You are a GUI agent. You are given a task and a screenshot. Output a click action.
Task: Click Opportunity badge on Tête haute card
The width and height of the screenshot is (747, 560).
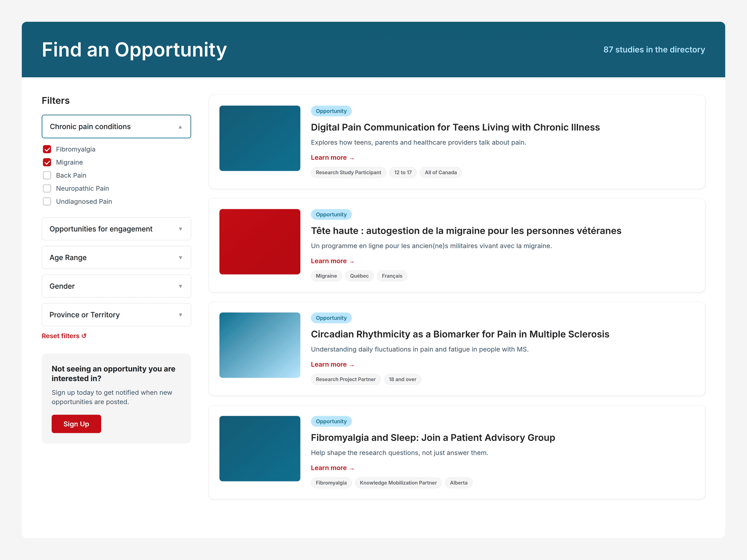331,214
